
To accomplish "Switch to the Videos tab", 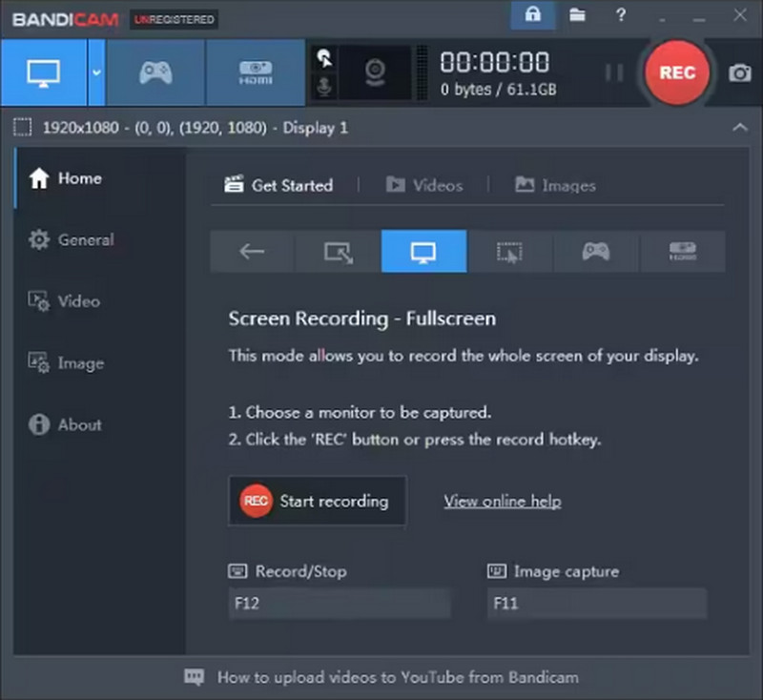I will coord(424,185).
